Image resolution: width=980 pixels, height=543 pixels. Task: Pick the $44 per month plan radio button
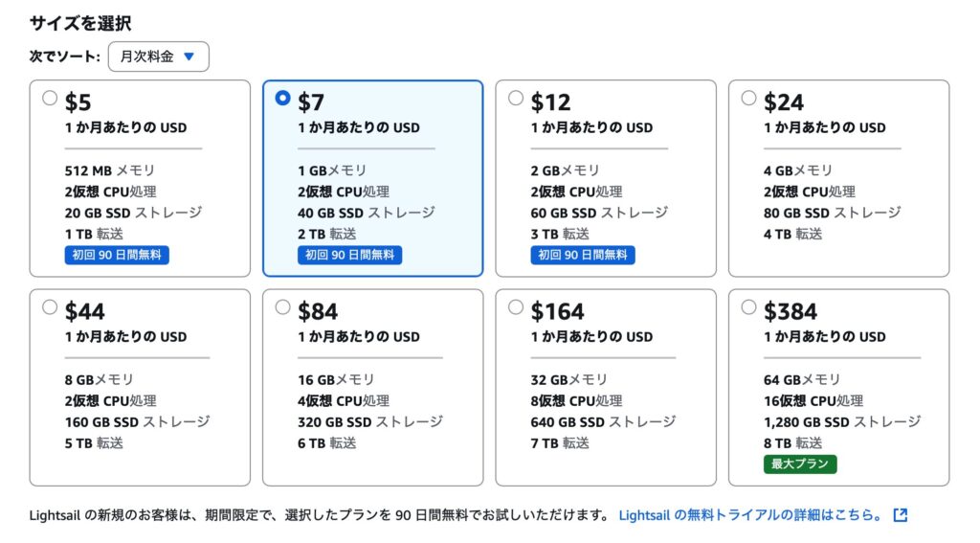(50, 307)
